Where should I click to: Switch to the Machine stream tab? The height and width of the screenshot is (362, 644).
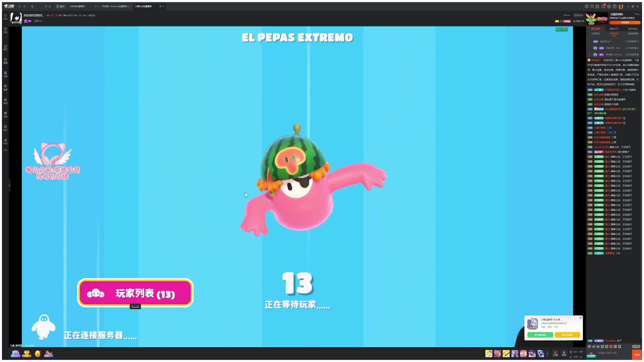coord(114,6)
